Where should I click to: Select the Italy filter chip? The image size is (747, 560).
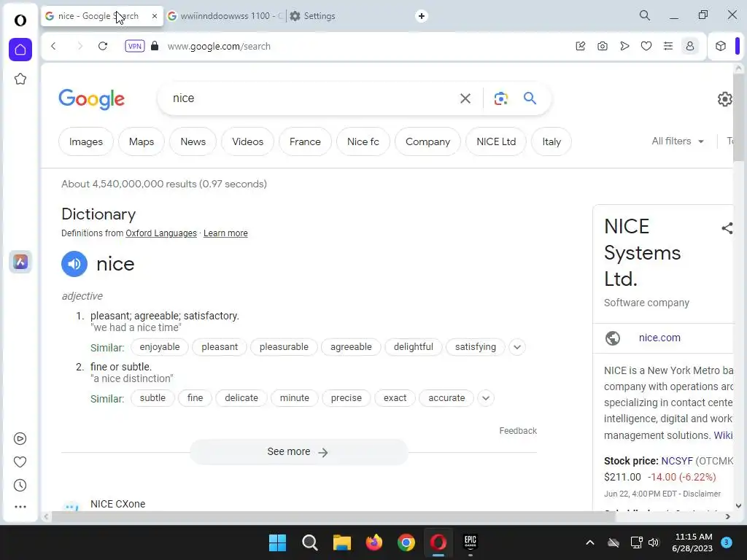pos(551,141)
